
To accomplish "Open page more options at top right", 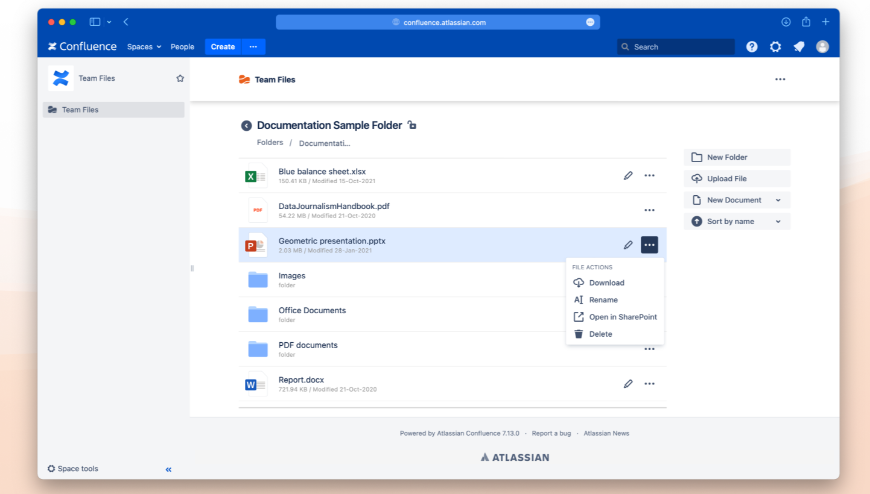I will click(780, 79).
